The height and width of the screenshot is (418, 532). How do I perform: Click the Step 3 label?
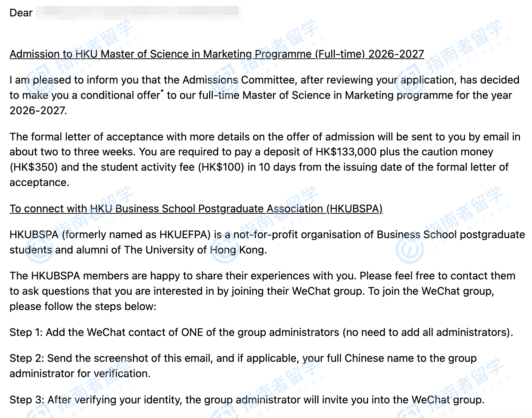(x=26, y=400)
